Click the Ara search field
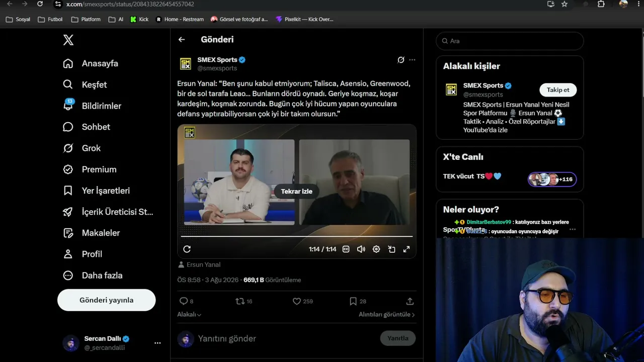The height and width of the screenshot is (362, 644). click(x=510, y=41)
